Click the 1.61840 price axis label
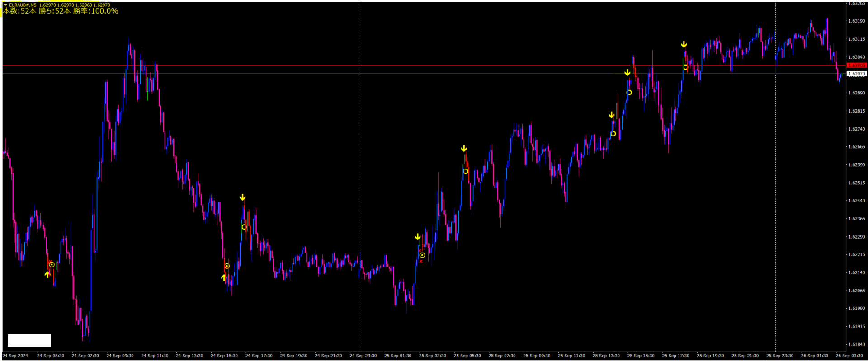This screenshot has height=361, width=868. point(857,345)
